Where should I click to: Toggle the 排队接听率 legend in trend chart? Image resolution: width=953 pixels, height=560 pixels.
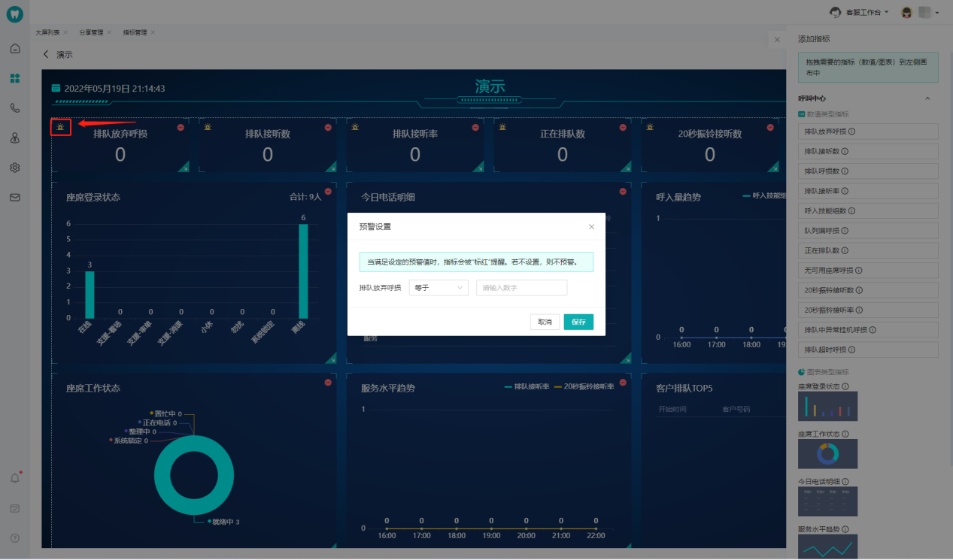pyautogui.click(x=527, y=386)
